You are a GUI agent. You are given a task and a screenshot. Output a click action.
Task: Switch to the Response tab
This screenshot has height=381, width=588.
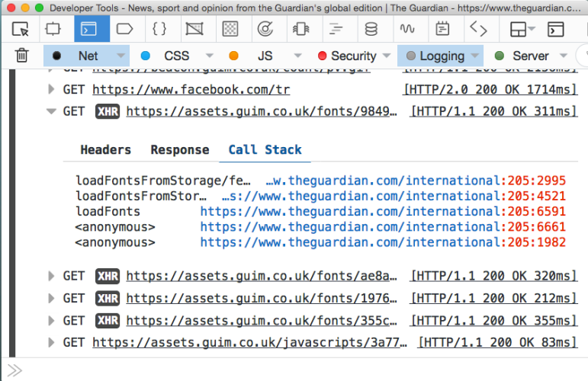[x=180, y=150]
